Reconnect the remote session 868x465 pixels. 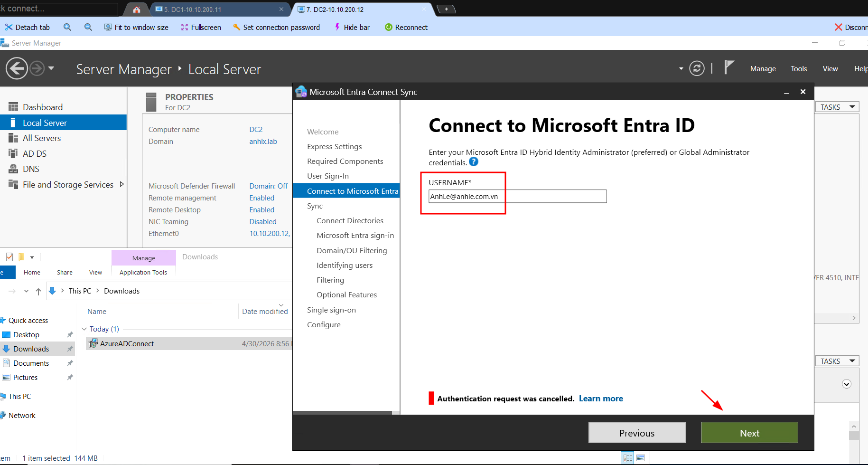[406, 28]
